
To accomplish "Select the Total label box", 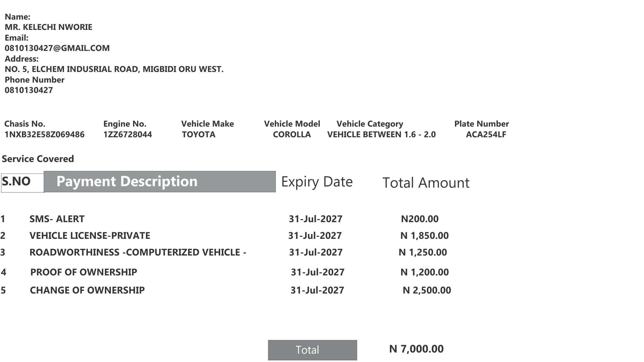I will (x=312, y=350).
